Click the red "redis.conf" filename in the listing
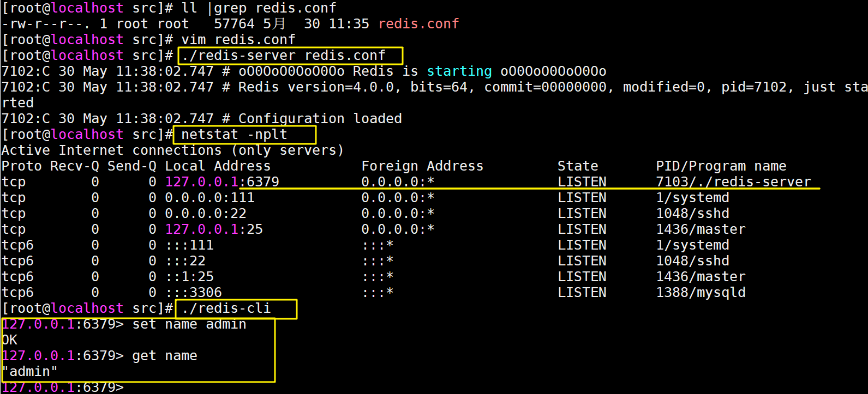The width and height of the screenshot is (868, 394). [x=418, y=24]
